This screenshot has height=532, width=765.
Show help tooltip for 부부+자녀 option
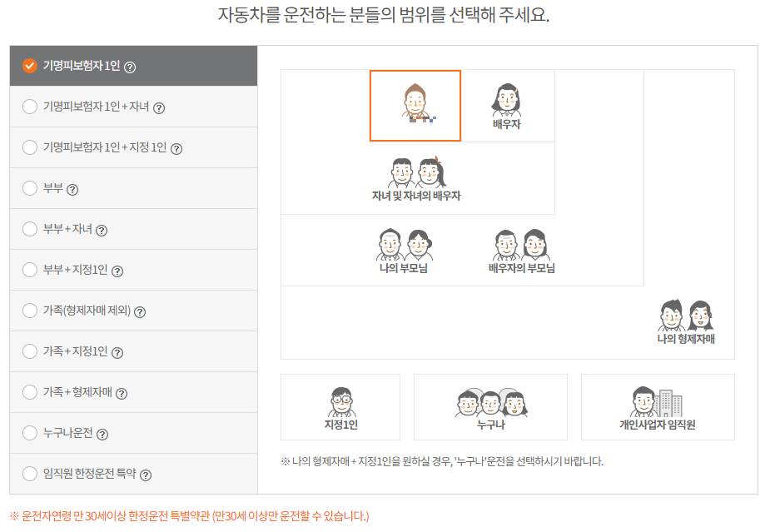pyautogui.click(x=102, y=231)
